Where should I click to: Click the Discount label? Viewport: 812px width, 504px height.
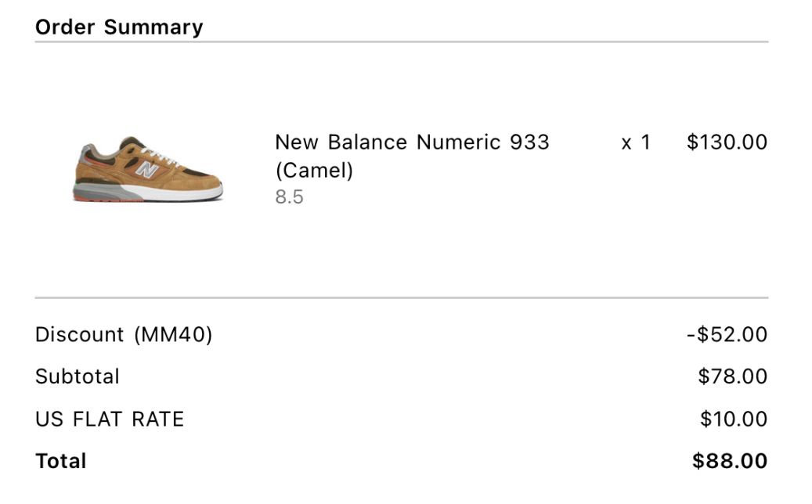click(79, 335)
